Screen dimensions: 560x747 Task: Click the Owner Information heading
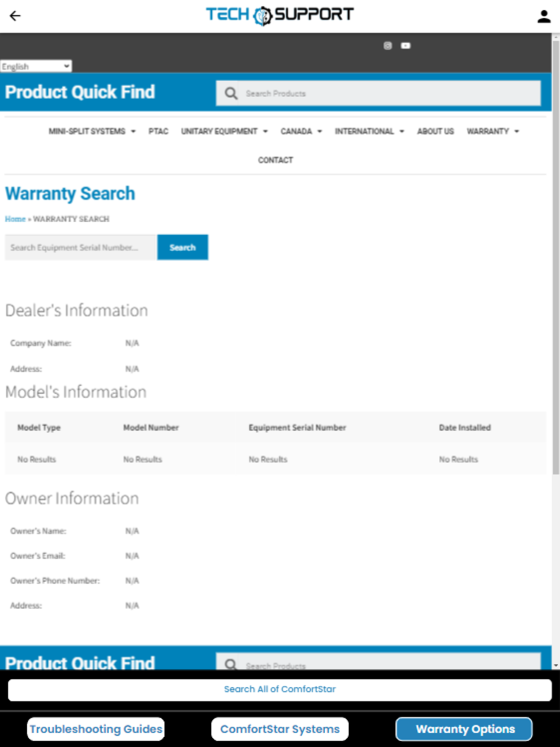[72, 498]
